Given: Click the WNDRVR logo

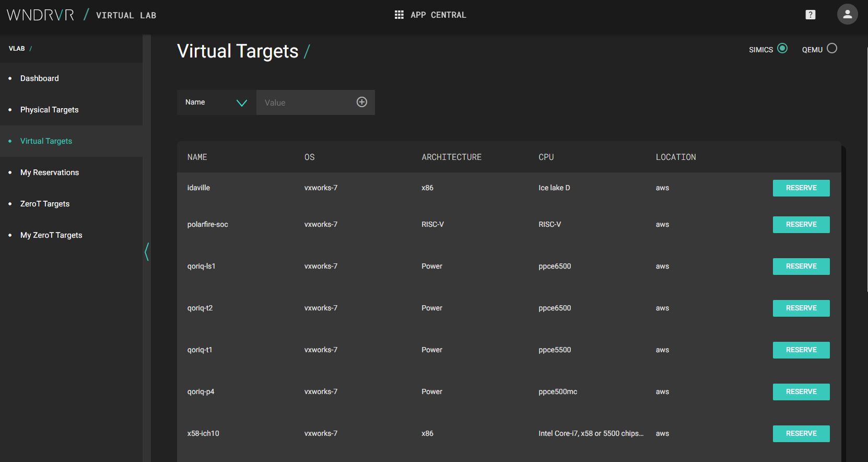Looking at the screenshot, I should point(41,15).
